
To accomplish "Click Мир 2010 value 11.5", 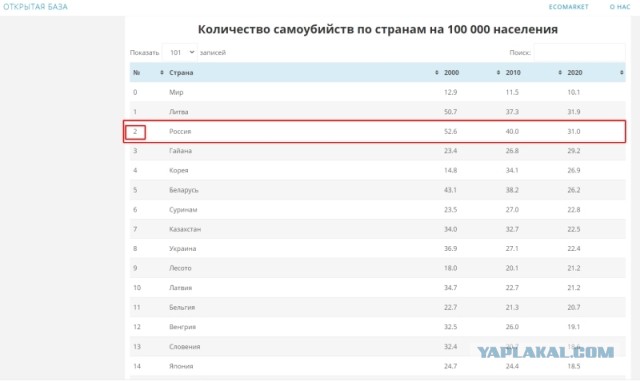I will pyautogui.click(x=512, y=92).
